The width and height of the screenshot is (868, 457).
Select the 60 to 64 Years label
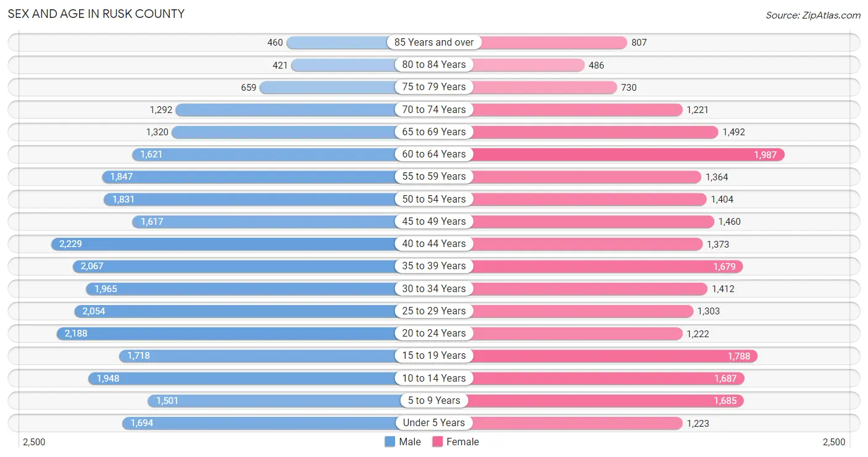click(x=434, y=154)
